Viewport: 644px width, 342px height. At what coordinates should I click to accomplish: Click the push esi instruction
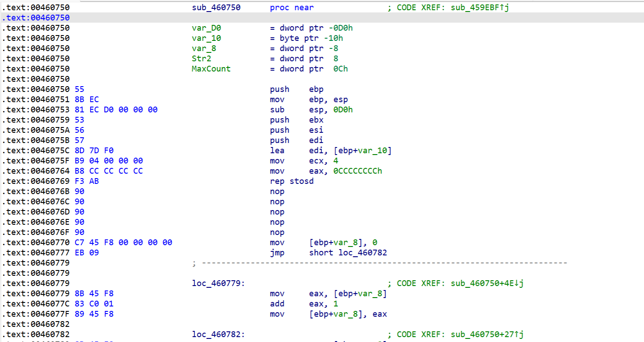pos(296,130)
